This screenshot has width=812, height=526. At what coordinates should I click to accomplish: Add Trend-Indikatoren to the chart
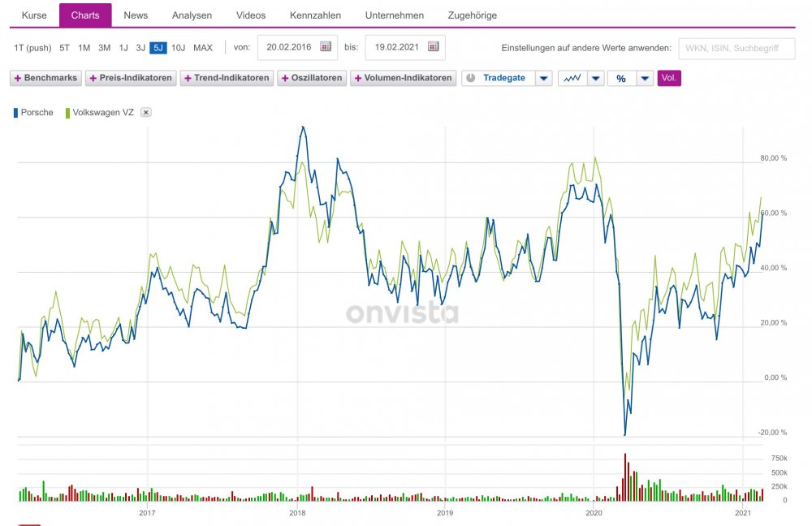tap(227, 78)
